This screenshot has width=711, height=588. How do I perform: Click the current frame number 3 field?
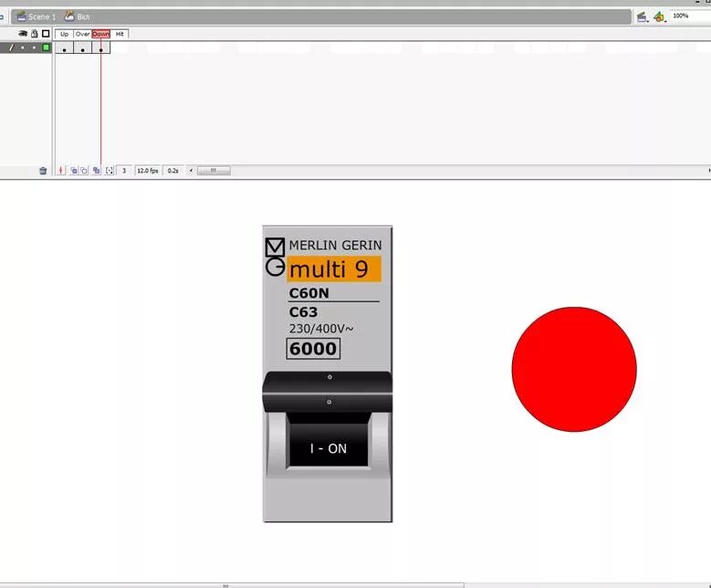click(x=124, y=171)
